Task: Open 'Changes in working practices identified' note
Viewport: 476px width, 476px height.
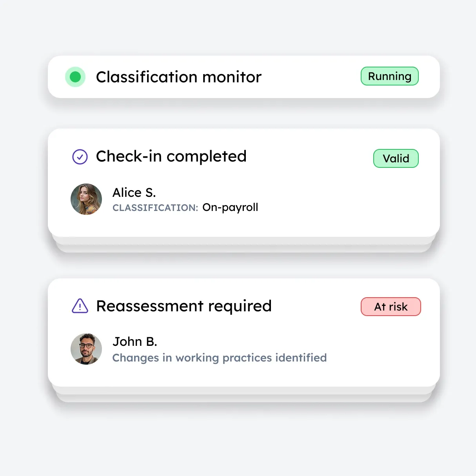Action: [x=220, y=358]
